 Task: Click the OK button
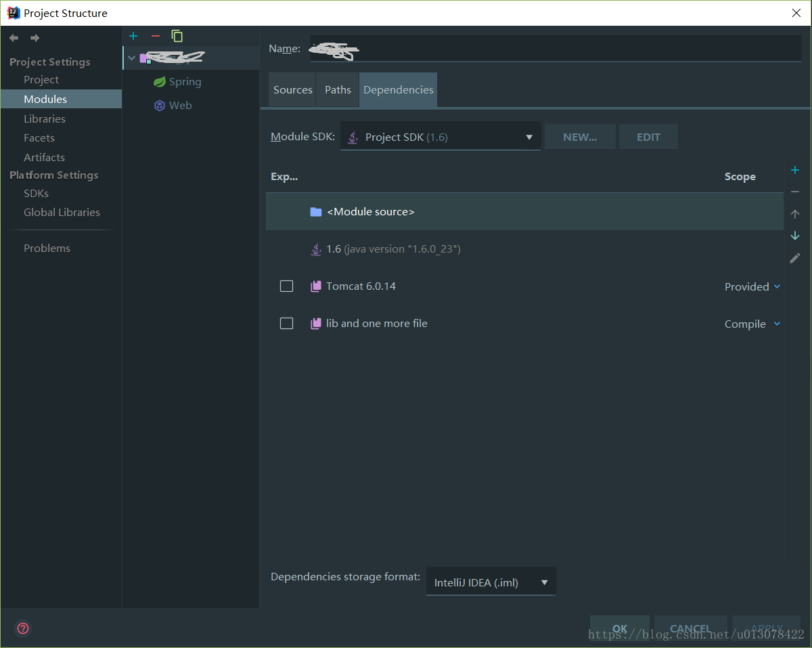point(620,628)
